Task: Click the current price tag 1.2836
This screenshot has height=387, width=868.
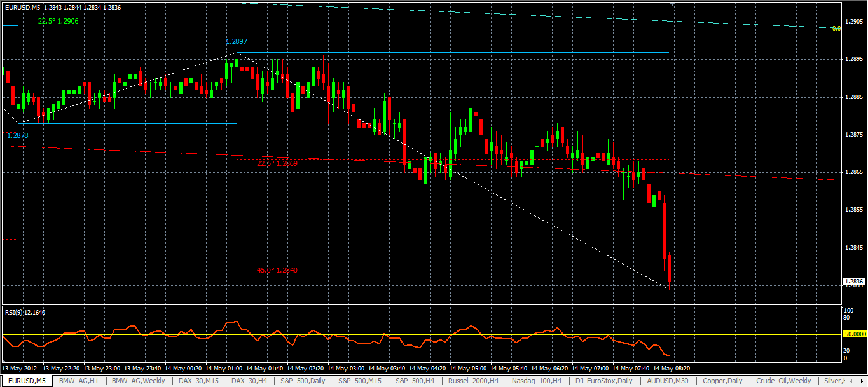Action: click(853, 281)
